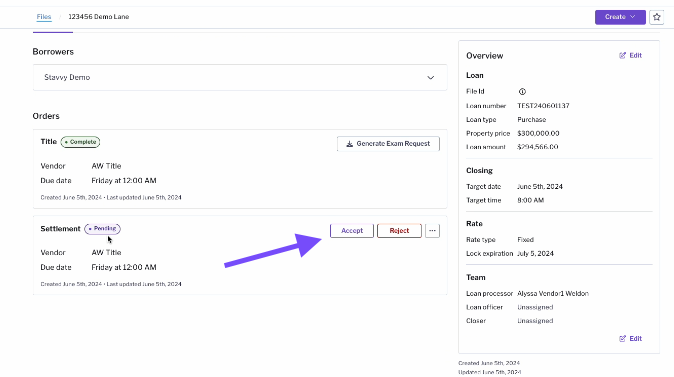674x377 pixels.
Task: Click the Rate type Fixed value
Action: [525, 240]
